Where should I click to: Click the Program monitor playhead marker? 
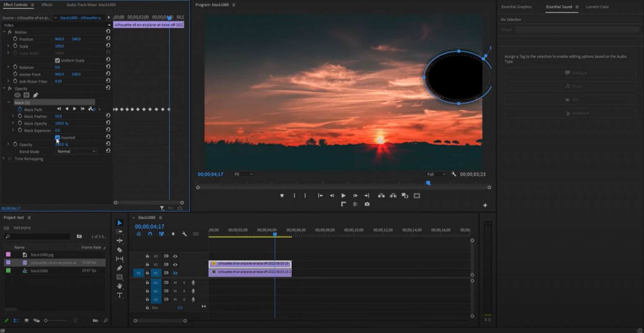pos(428,183)
